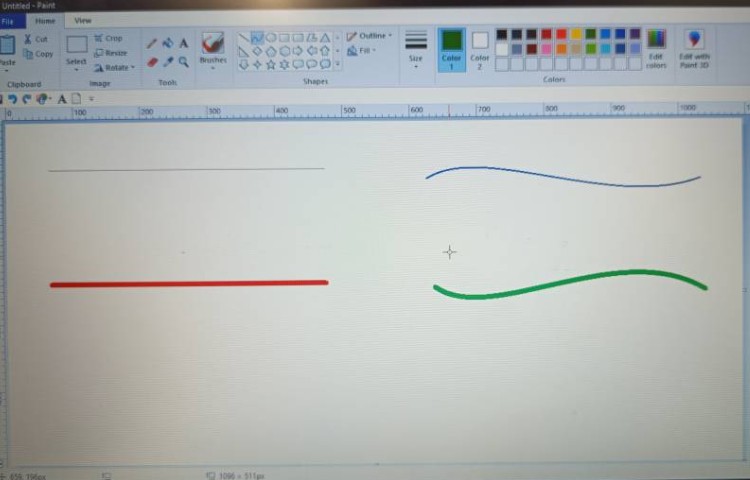Choose the Polygon shape
The height and width of the screenshot is (480, 750).
311,37
